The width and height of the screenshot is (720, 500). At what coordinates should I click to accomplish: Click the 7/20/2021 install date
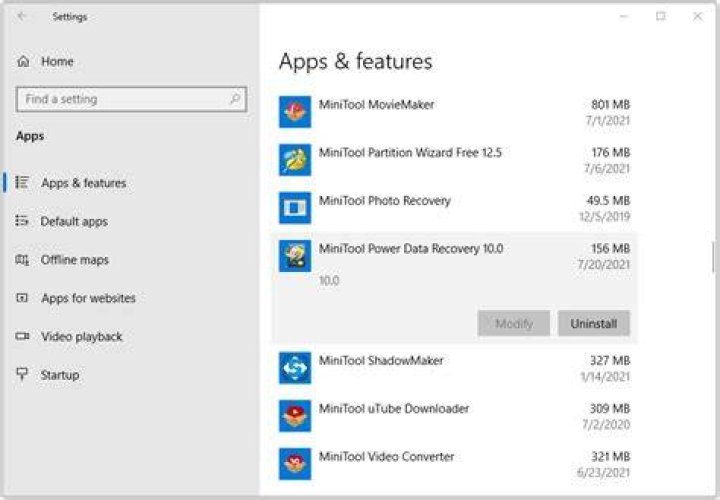tap(604, 264)
